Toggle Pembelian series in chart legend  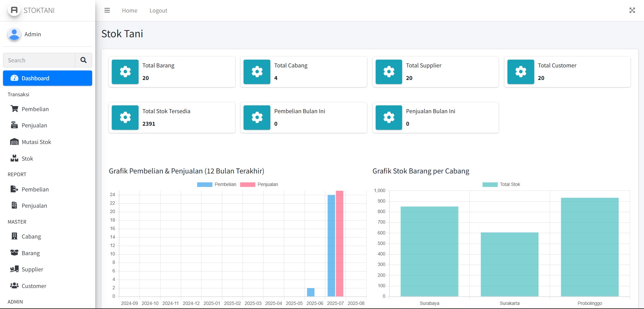pyautogui.click(x=217, y=185)
